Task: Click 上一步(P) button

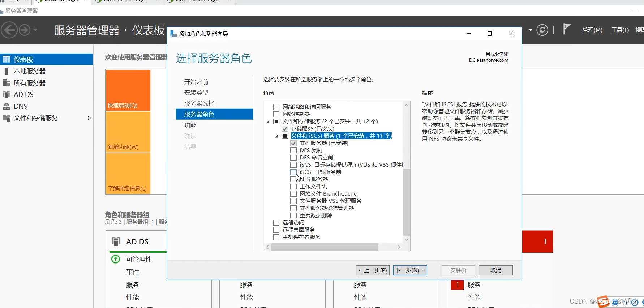Action: pyautogui.click(x=373, y=270)
